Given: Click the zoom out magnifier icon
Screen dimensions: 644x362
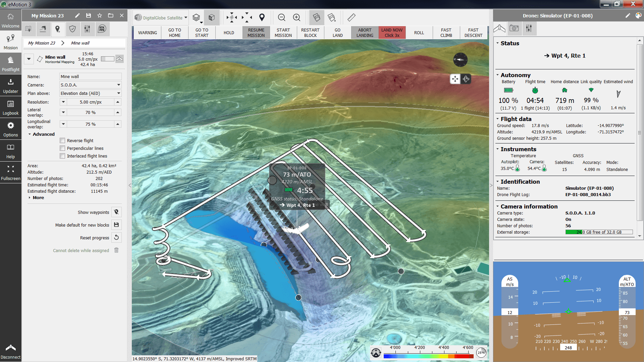Looking at the screenshot, I should [282, 17].
